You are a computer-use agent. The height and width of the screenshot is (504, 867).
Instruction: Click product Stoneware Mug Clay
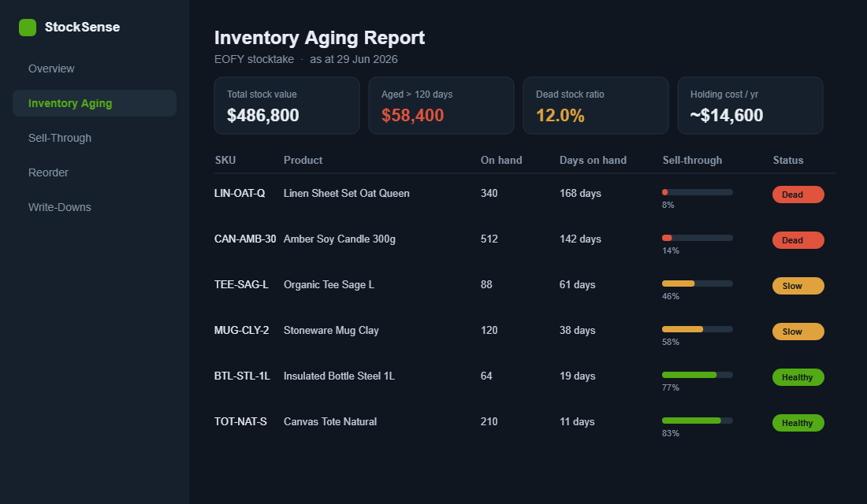(331, 331)
